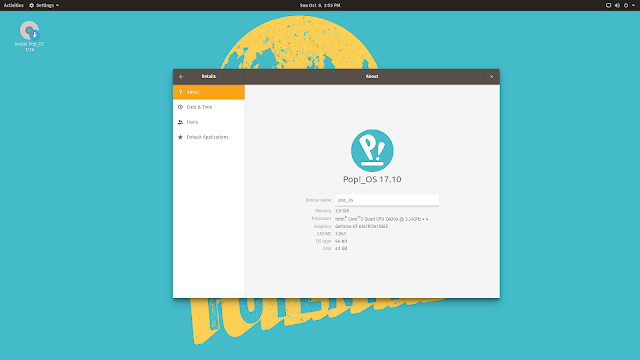Click the "About" header bar title
Image resolution: width=640 pixels, height=360 pixels.
tap(372, 76)
